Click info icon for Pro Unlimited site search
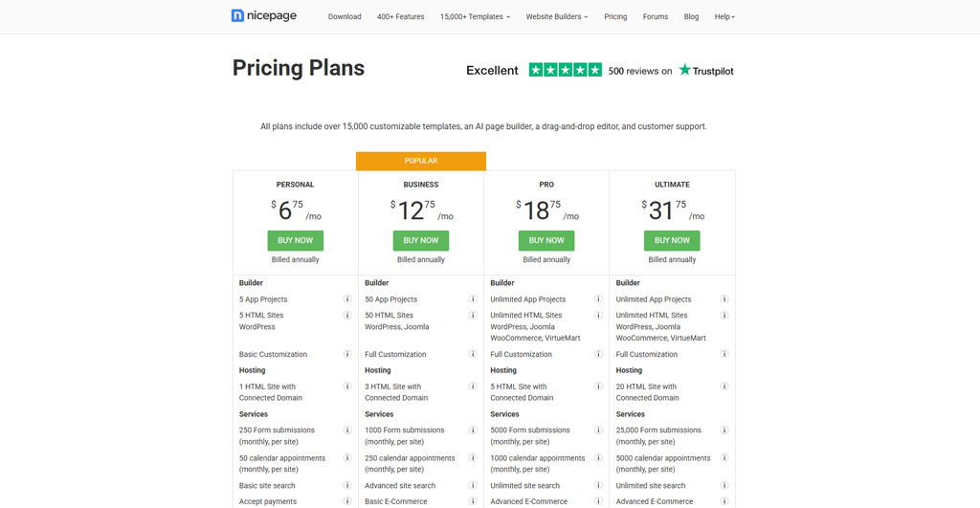 (x=598, y=486)
